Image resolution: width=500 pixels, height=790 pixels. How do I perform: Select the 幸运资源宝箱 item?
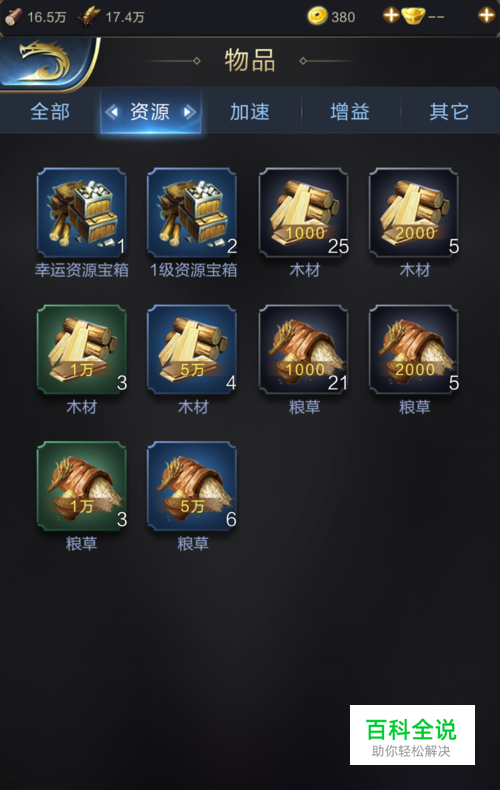(x=82, y=213)
